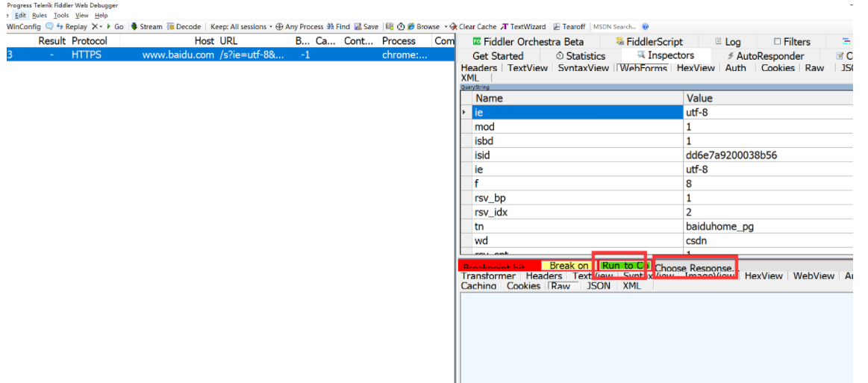This screenshot has width=868, height=383.
Task: Open the response JSON tab
Action: 599,286
